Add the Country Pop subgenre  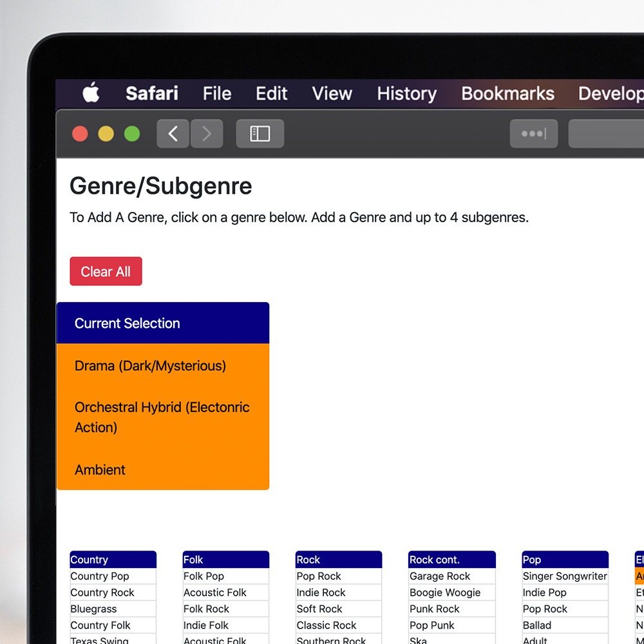tap(113, 576)
